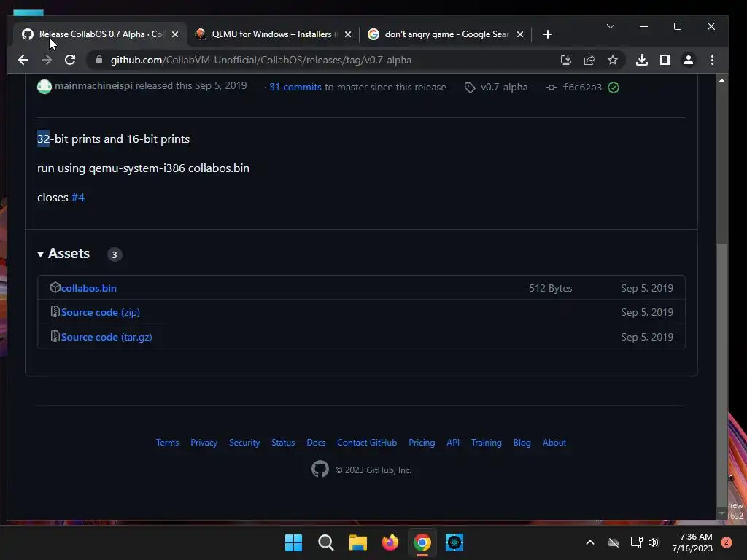Open Training footer link
Screen dimensions: 747x560
click(486, 443)
